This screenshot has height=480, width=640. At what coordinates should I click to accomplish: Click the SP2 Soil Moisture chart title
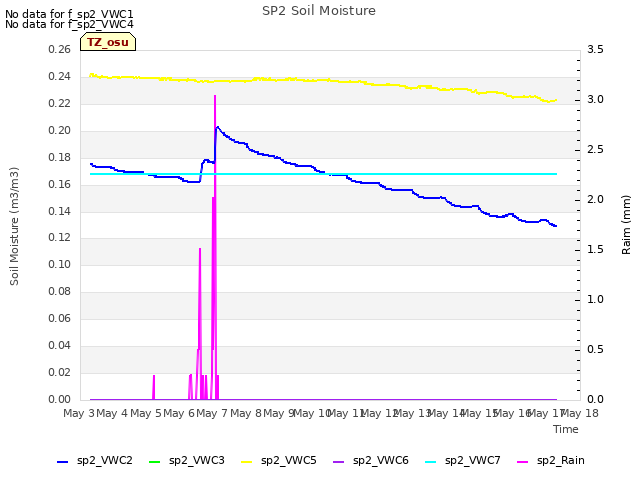[x=319, y=11]
